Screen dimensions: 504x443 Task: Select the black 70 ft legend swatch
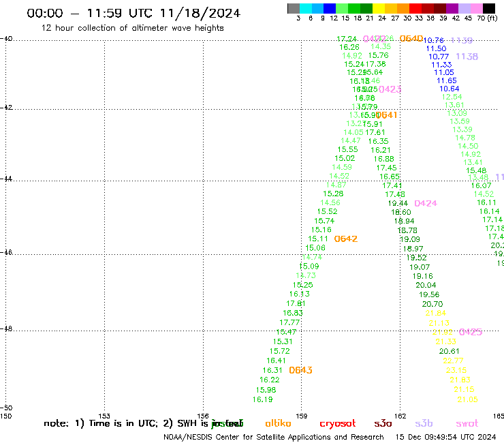pyautogui.click(x=488, y=8)
